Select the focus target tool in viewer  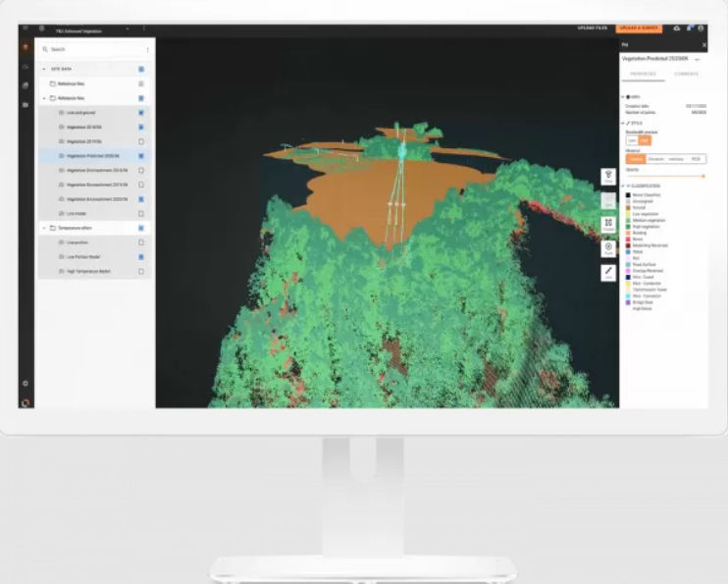[x=608, y=247]
